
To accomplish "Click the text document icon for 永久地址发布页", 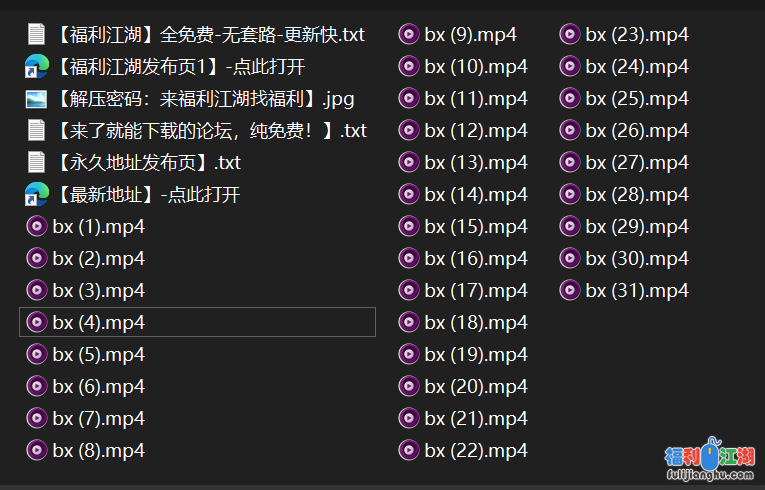I will (36, 163).
